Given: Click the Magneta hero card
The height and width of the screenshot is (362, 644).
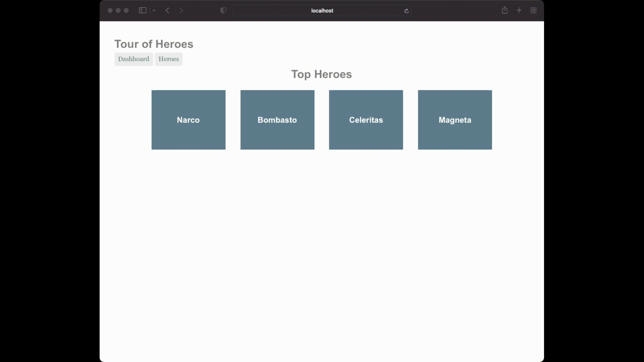Looking at the screenshot, I should (x=455, y=120).
